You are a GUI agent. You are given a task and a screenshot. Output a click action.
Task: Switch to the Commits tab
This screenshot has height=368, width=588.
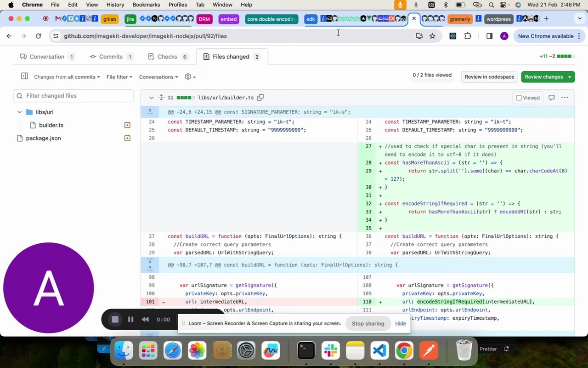click(x=111, y=57)
